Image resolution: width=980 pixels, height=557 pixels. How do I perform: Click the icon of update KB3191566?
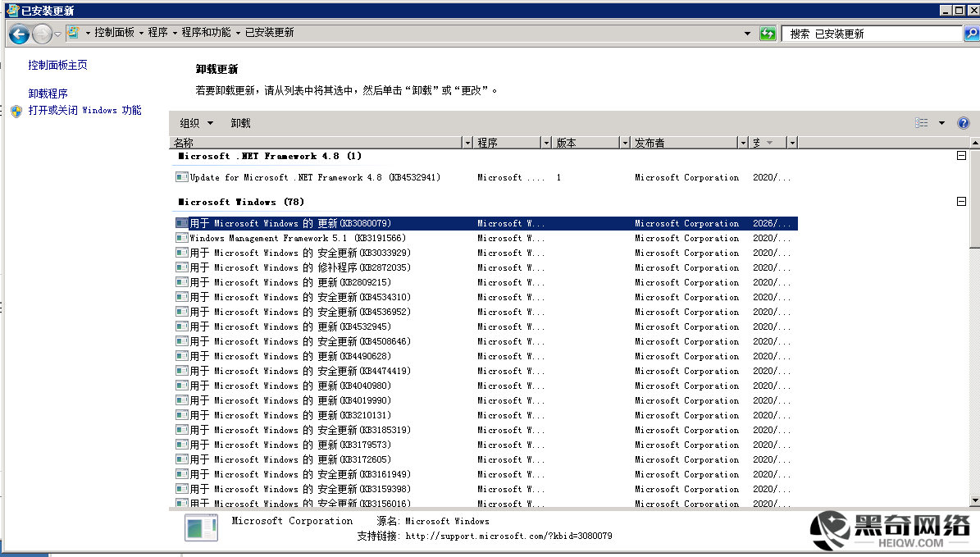(181, 238)
